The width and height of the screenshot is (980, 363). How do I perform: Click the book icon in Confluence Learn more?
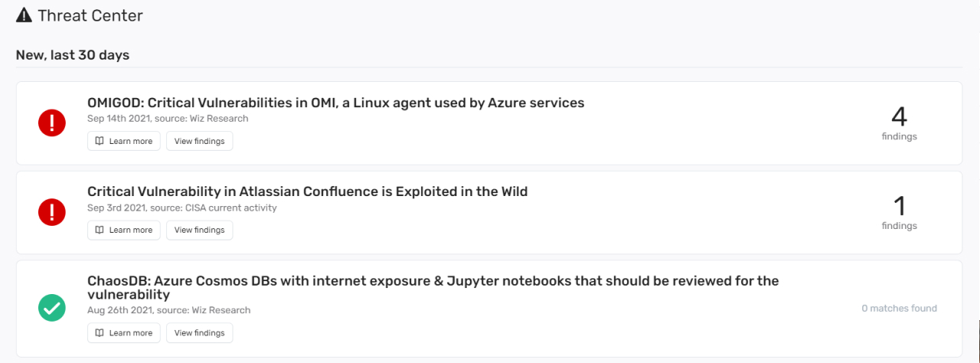pos(100,230)
